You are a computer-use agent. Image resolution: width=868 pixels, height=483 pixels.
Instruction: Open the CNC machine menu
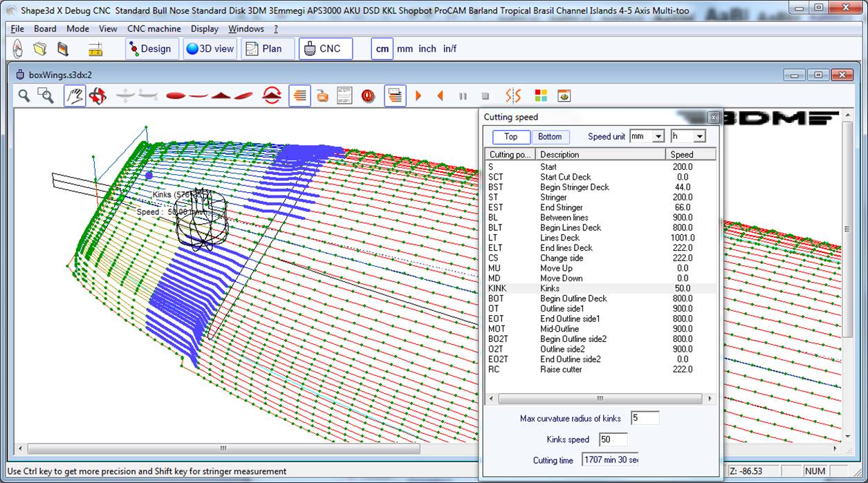(154, 29)
